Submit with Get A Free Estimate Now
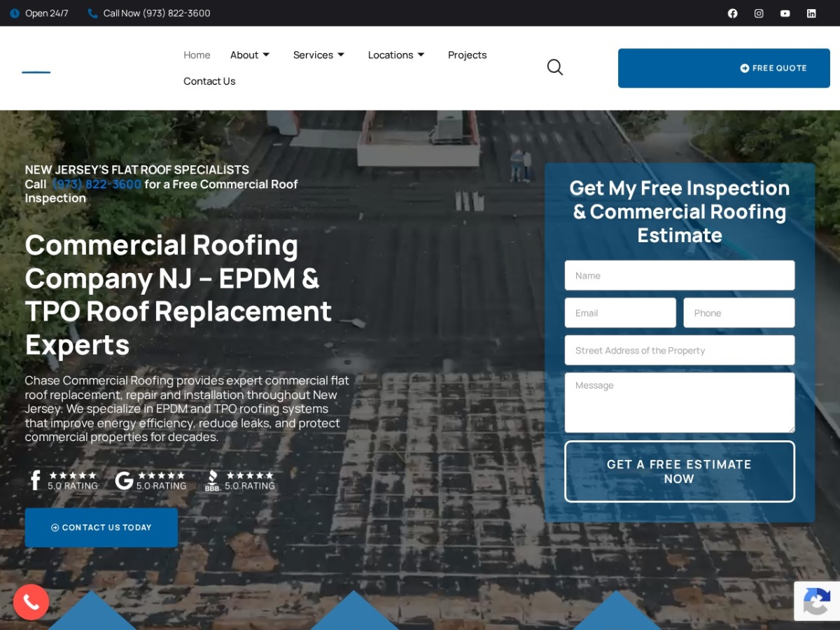This screenshot has height=630, width=840. point(680,472)
